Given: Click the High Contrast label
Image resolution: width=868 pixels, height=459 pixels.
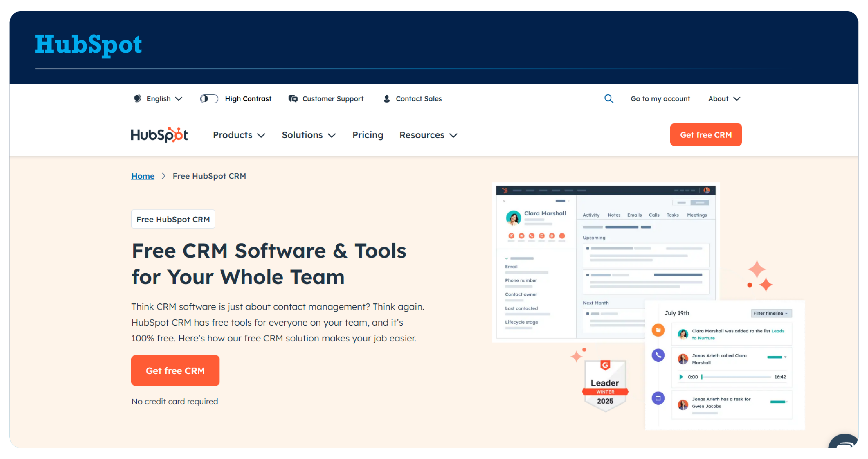Looking at the screenshot, I should (x=248, y=99).
